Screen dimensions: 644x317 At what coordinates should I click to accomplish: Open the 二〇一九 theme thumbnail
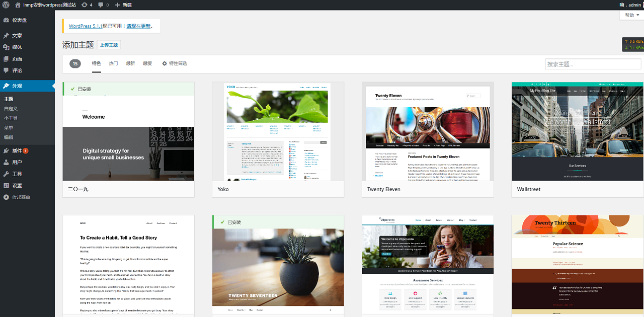[128, 131]
